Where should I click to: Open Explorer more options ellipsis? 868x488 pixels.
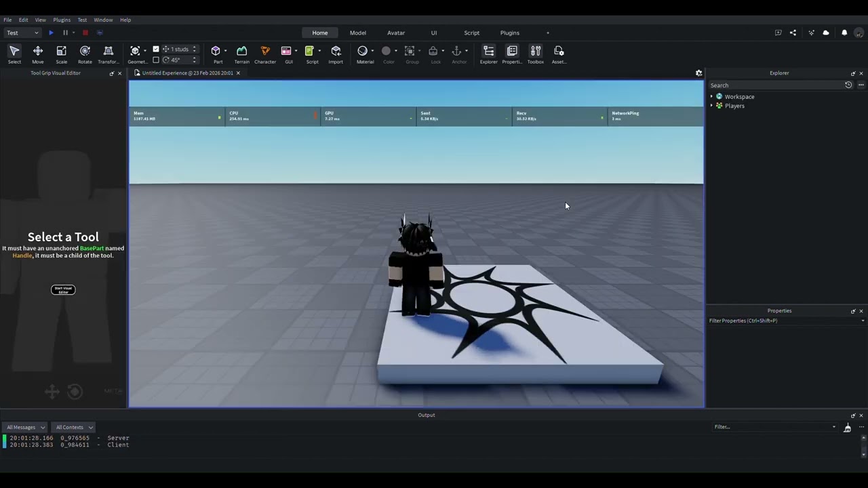861,85
